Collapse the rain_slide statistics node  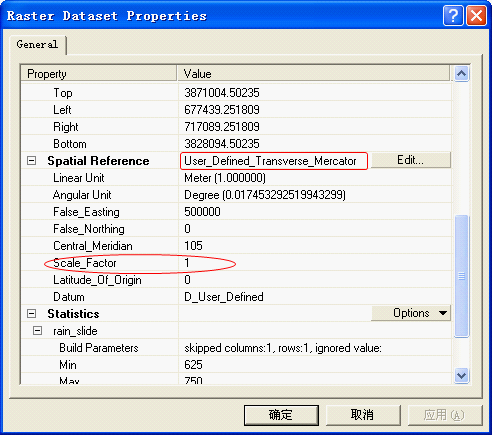pos(38,331)
